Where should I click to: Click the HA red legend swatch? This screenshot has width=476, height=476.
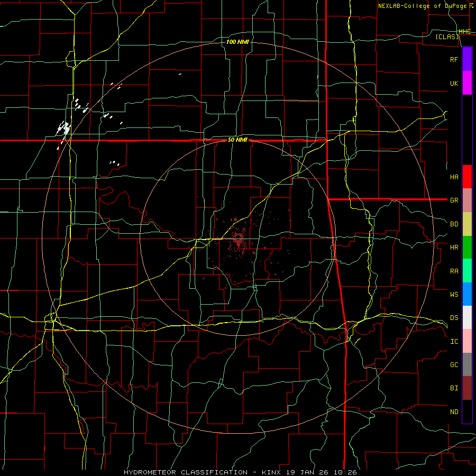467,177
